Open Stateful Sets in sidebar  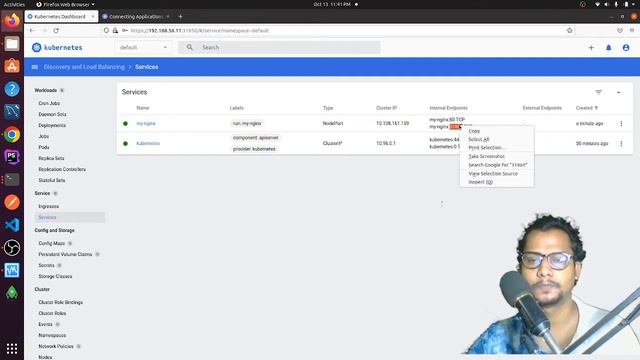click(x=51, y=180)
